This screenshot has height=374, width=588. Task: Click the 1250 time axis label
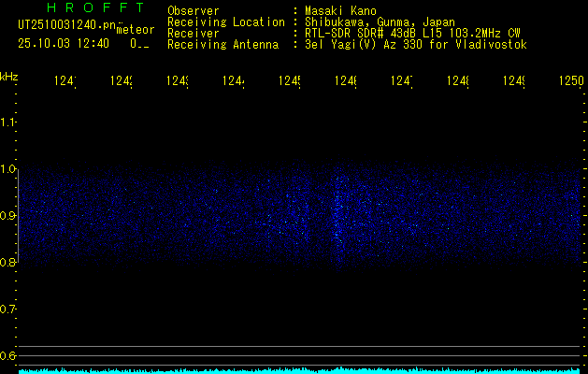(571, 81)
